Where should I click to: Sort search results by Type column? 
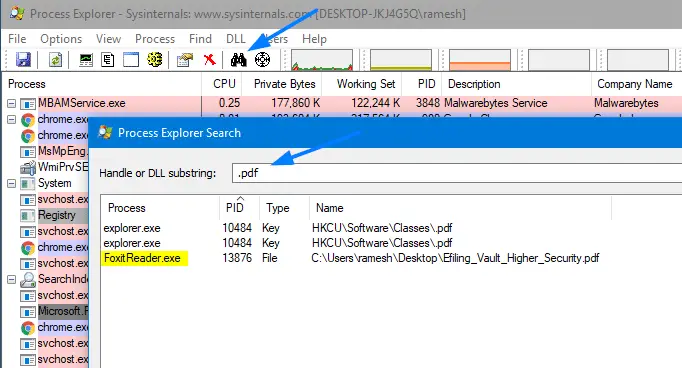(284, 208)
